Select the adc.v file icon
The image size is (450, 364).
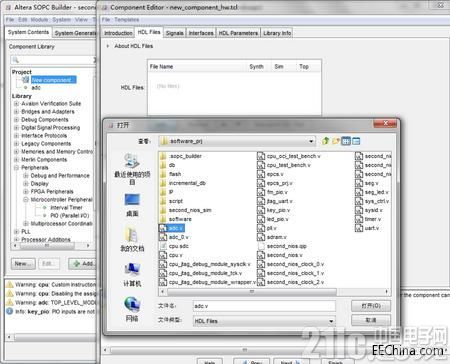coord(163,228)
